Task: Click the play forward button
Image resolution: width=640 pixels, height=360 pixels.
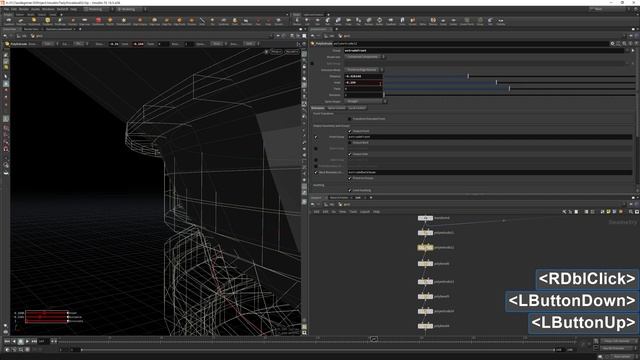Action: [27, 341]
